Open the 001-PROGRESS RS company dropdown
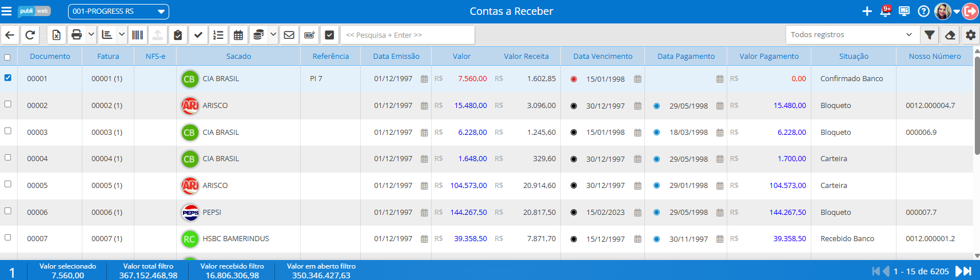 tap(118, 11)
